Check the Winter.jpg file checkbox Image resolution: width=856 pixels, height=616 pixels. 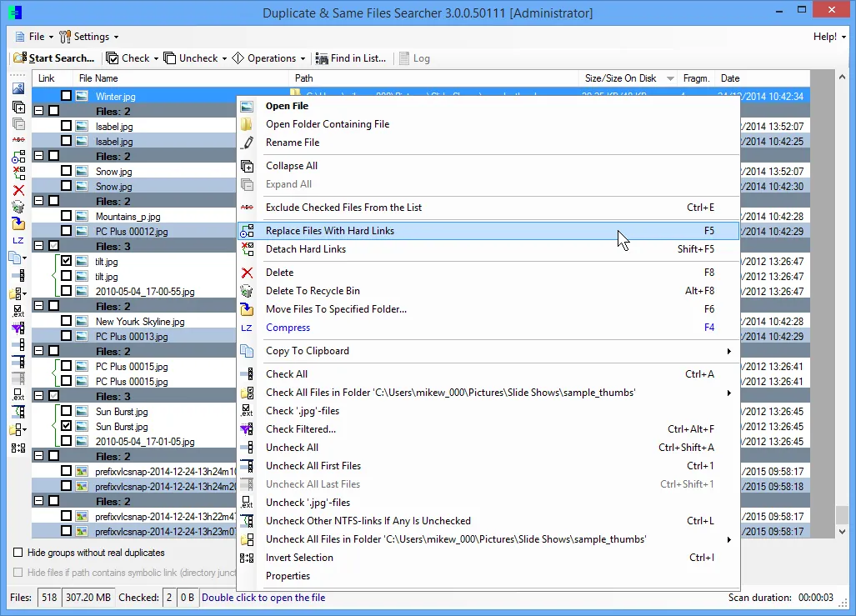(66, 96)
